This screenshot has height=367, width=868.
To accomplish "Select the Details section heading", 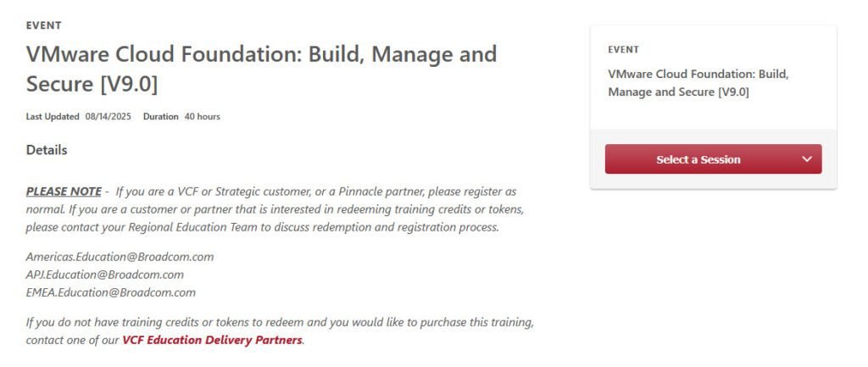I will (47, 150).
